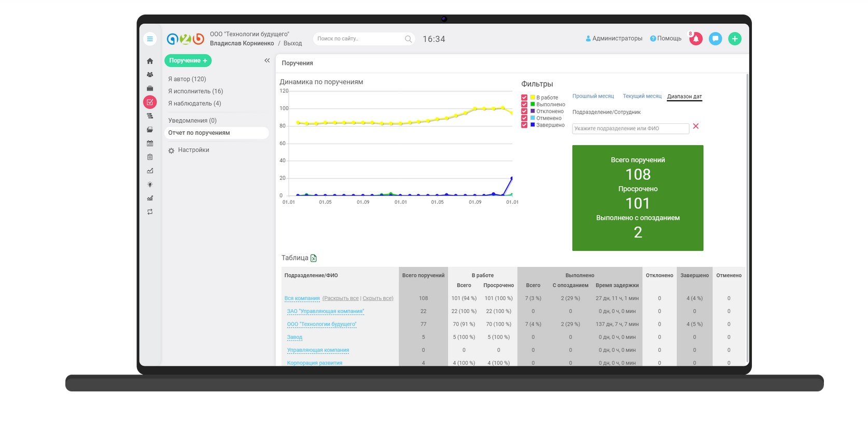Open "Я исполнитель (16)" menu item
The width and height of the screenshot is (868, 422).
(x=195, y=91)
